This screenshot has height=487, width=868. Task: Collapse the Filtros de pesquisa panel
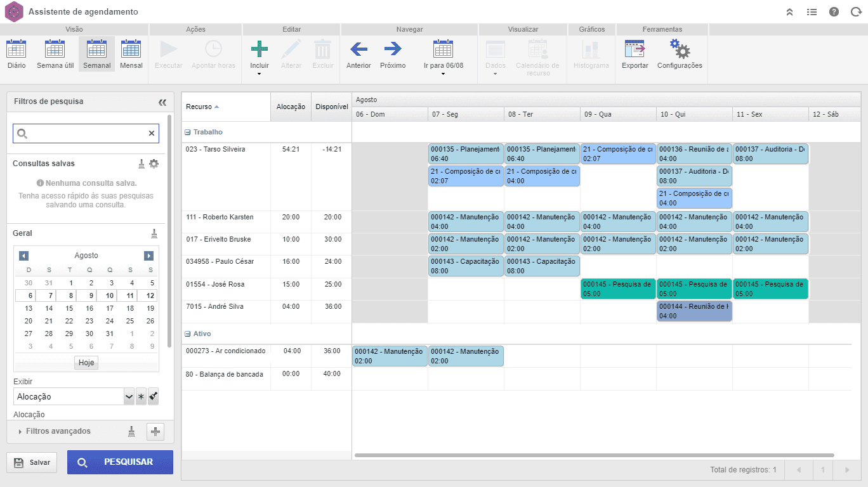pyautogui.click(x=162, y=102)
